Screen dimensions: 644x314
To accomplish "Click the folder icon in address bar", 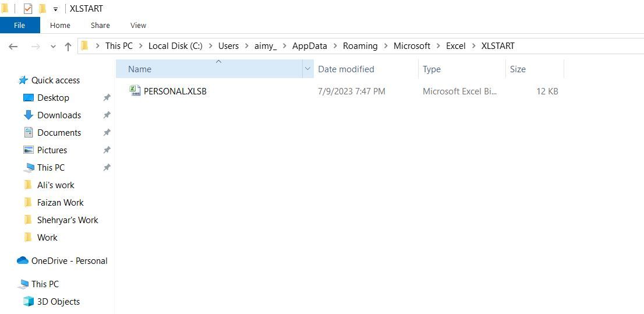I will pyautogui.click(x=84, y=45).
